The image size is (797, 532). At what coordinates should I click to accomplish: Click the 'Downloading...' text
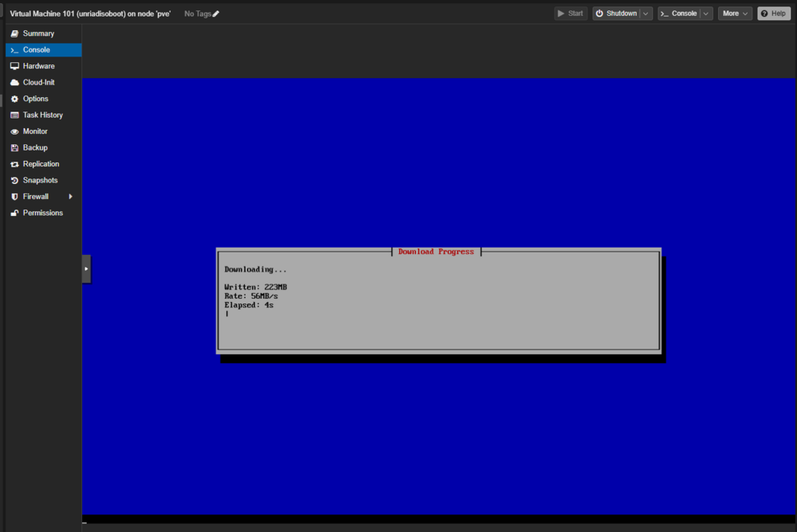(256, 269)
